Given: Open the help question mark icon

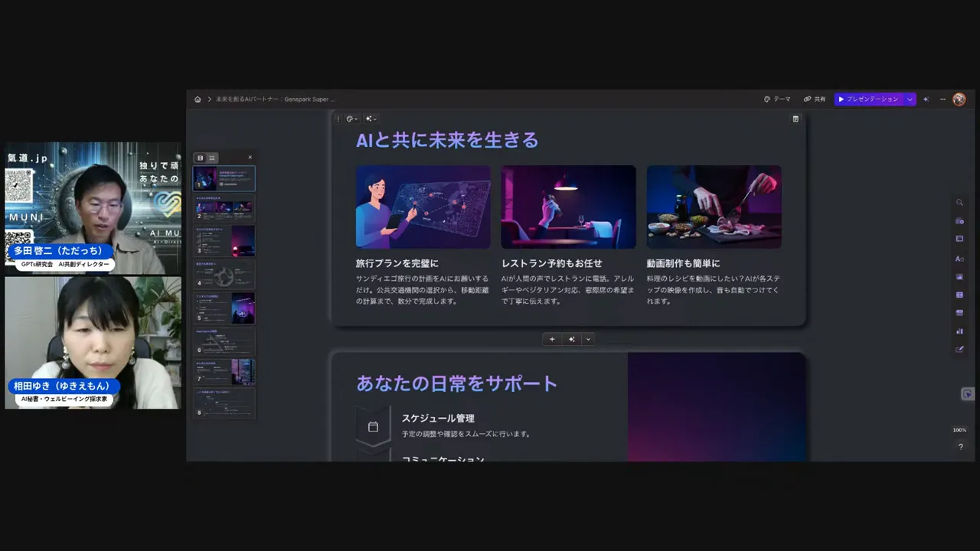Looking at the screenshot, I should click(960, 446).
